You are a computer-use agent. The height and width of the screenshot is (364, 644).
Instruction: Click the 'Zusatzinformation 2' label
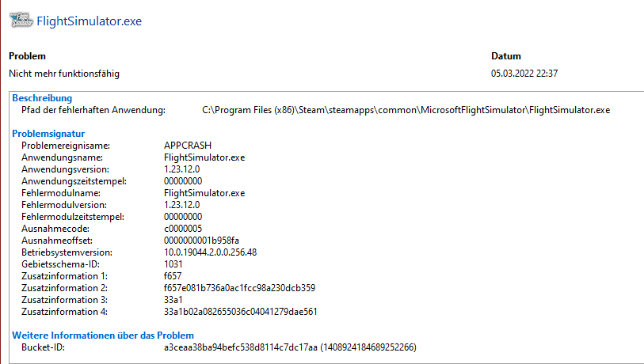64,289
